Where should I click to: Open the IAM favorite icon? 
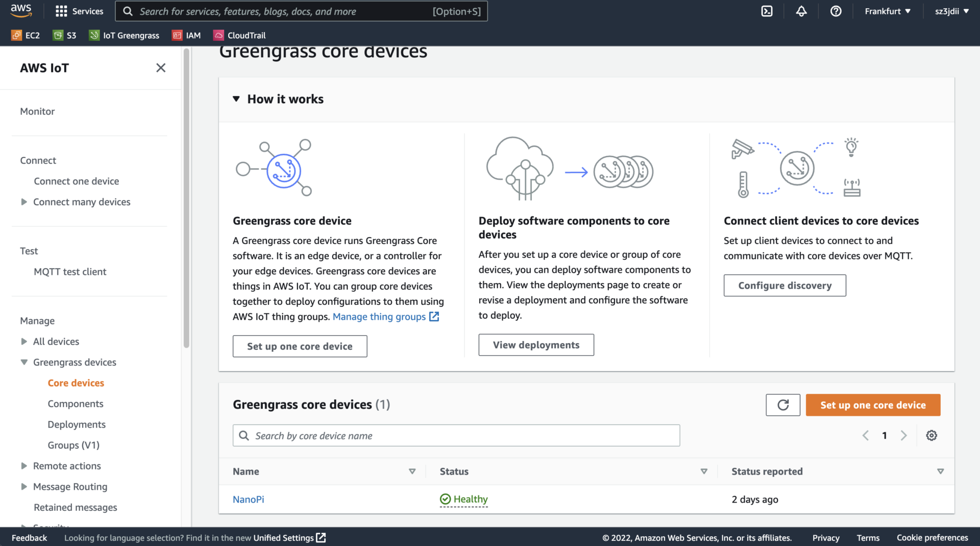[x=186, y=35]
